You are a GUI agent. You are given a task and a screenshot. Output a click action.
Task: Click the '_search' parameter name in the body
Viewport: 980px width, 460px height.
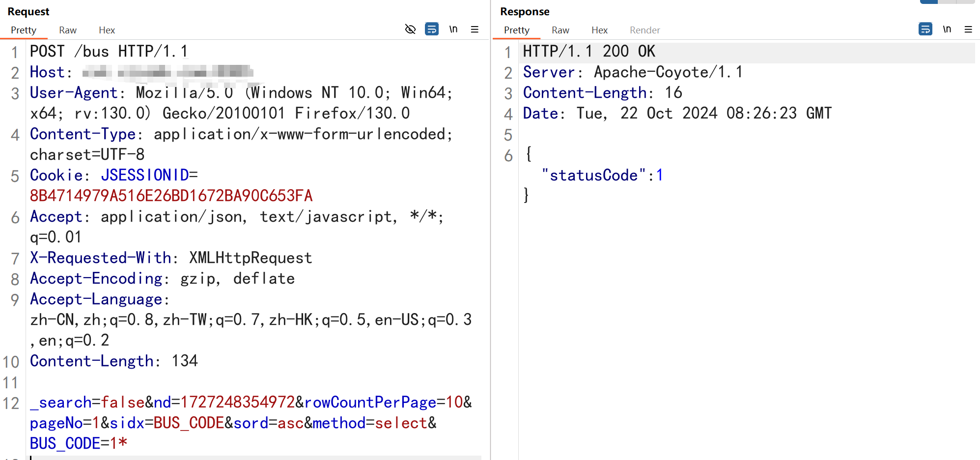tap(61, 402)
